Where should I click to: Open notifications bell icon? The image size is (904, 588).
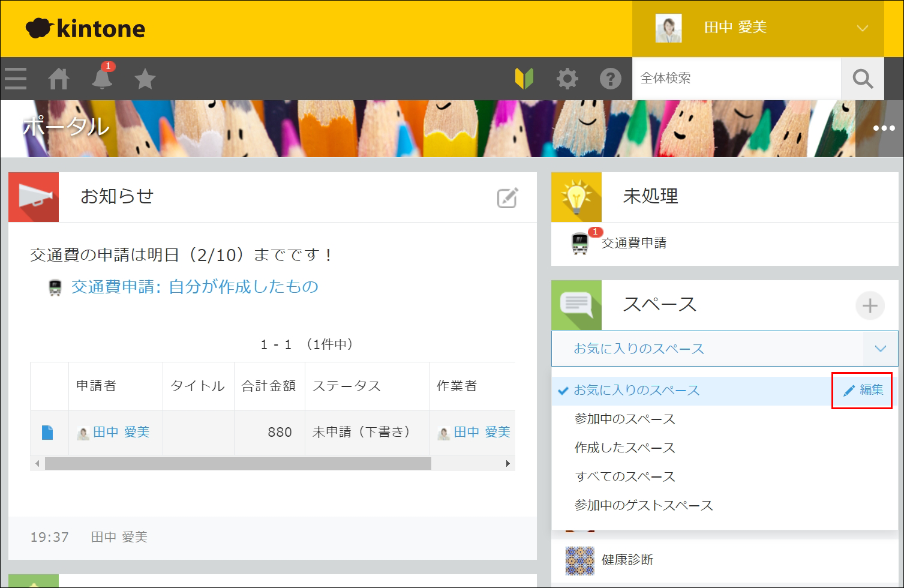click(102, 79)
